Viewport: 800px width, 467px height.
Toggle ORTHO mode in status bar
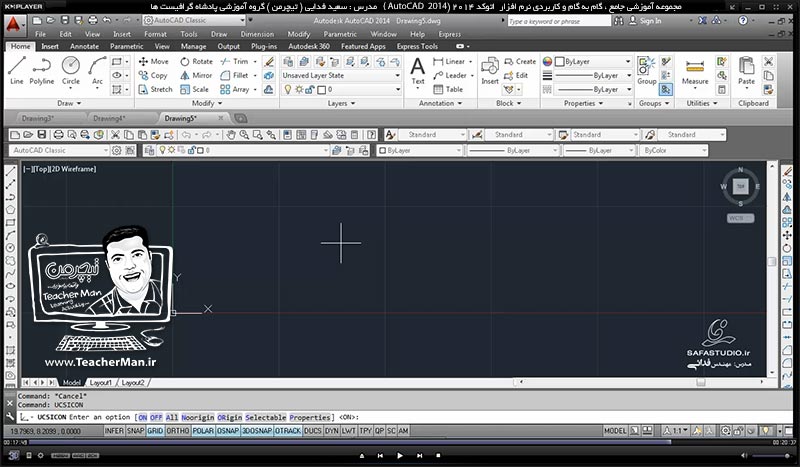(x=178, y=431)
